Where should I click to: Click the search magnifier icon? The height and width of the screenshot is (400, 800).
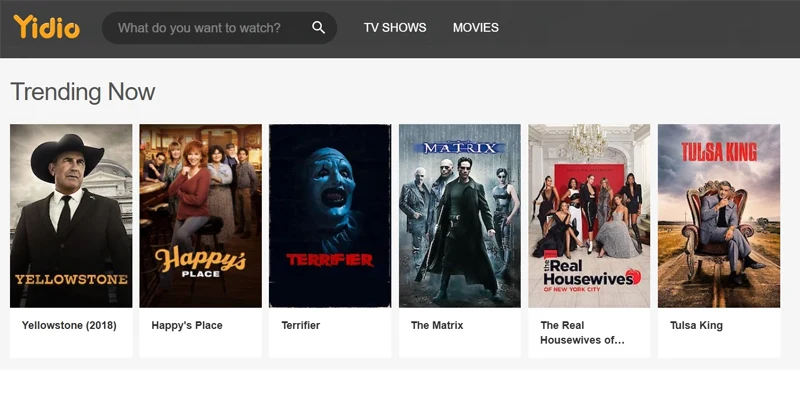[x=318, y=28]
